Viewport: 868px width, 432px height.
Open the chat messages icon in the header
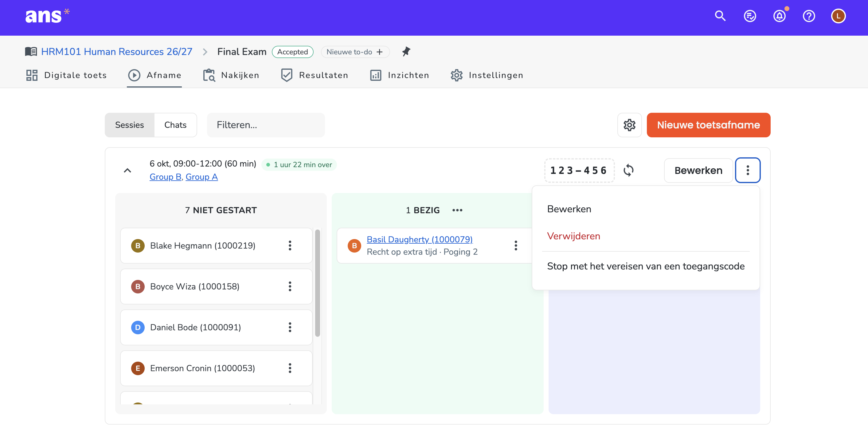(x=750, y=16)
